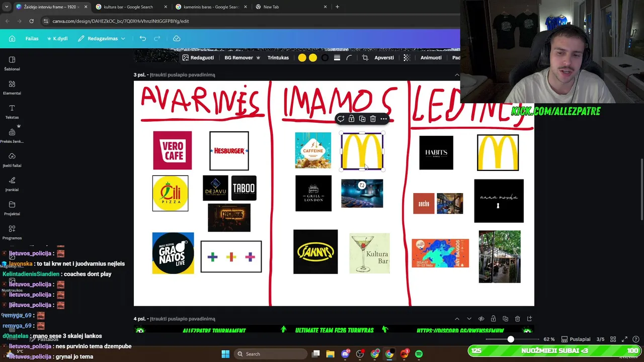The height and width of the screenshot is (362, 644).
Task: Open the K.dydi resize menu
Action: click(57, 39)
